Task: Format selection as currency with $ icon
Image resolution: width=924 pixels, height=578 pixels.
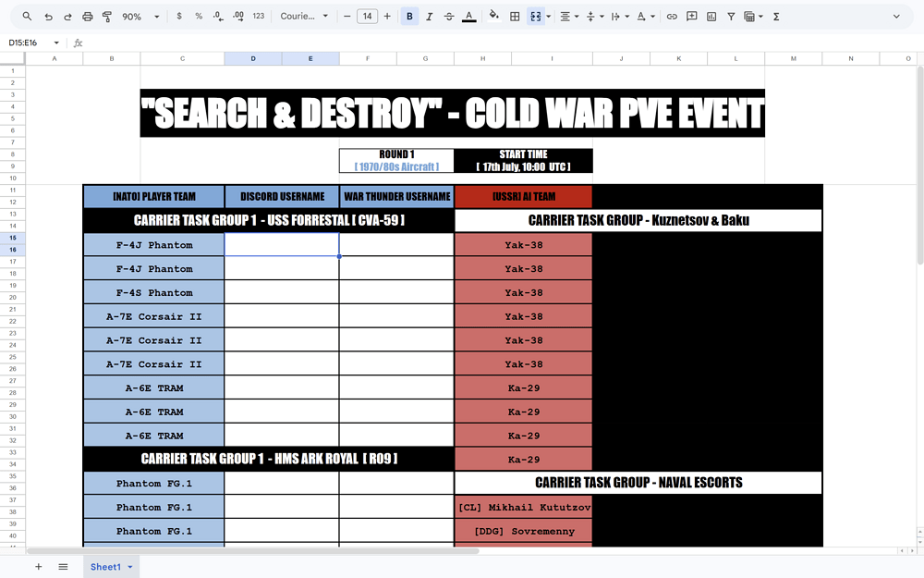Action: (179, 17)
